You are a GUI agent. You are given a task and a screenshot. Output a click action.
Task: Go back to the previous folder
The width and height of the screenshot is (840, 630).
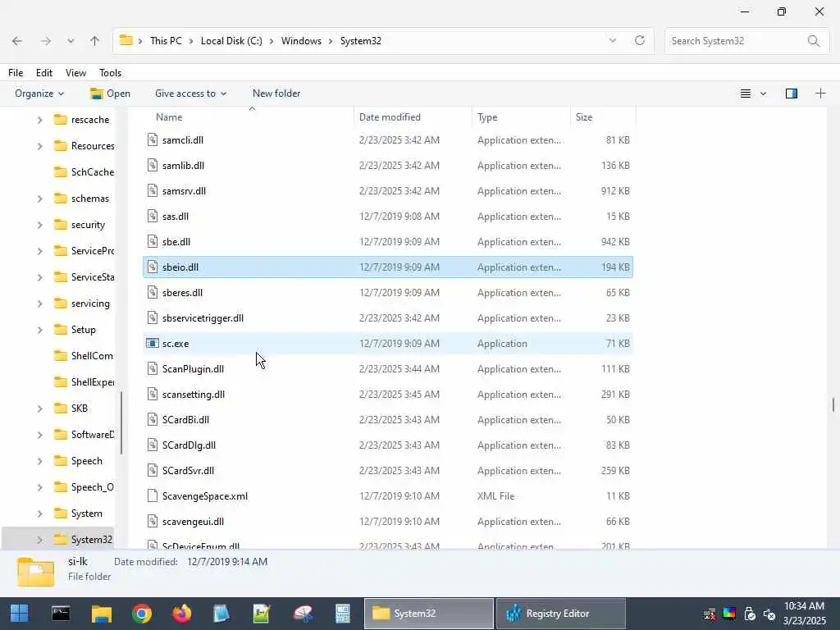coord(17,41)
